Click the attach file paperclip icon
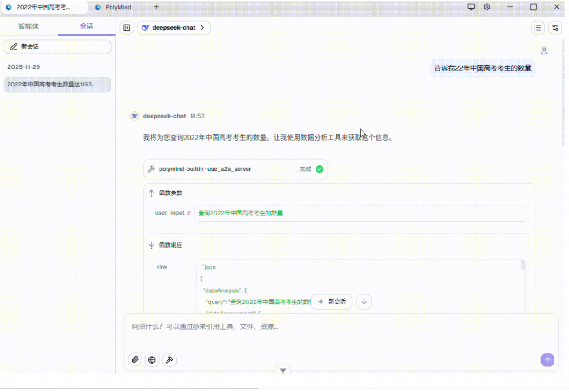Image resolution: width=569 pixels, height=392 pixels. (x=135, y=360)
